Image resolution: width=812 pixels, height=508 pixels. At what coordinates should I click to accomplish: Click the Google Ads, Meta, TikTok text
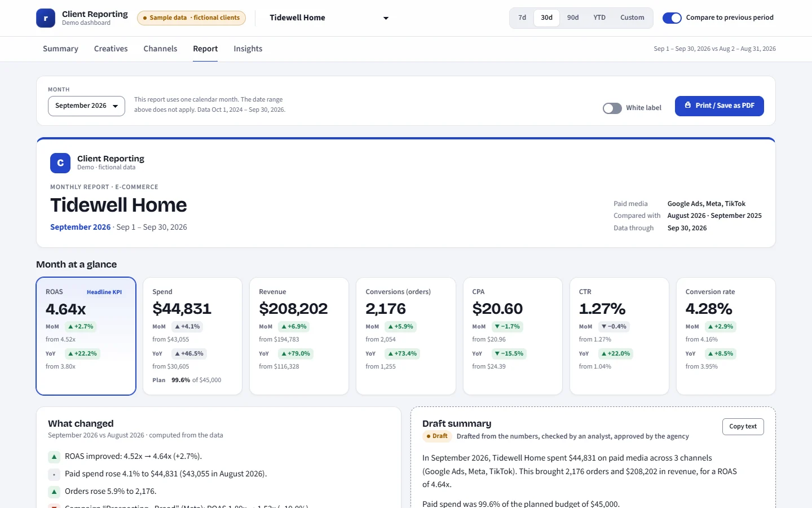click(x=706, y=204)
